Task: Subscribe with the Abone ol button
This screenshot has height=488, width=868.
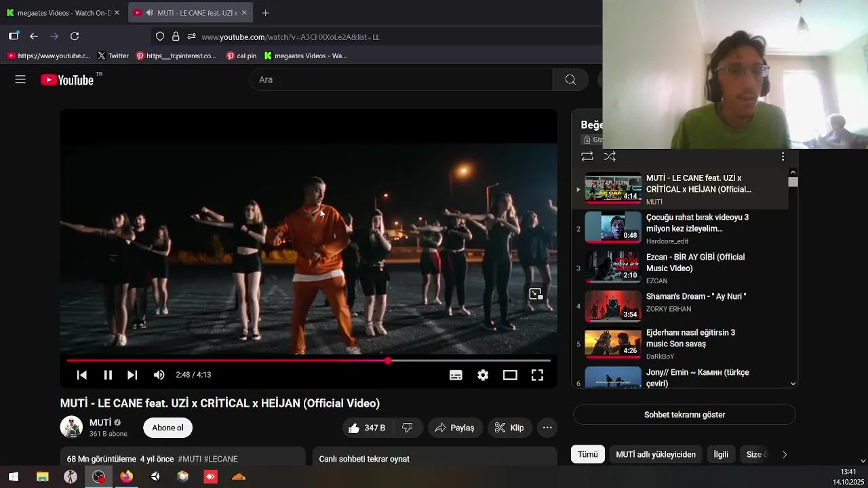Action: pos(167,428)
